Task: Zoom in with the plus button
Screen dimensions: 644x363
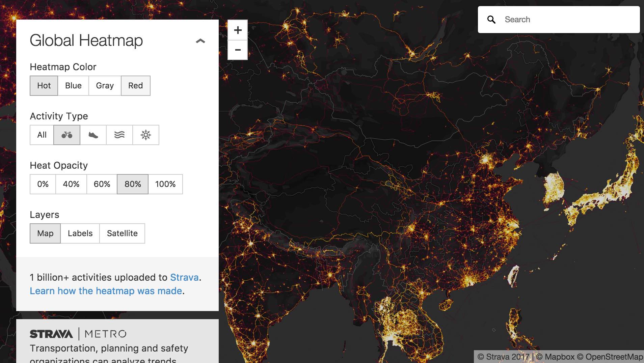Action: pos(238,30)
